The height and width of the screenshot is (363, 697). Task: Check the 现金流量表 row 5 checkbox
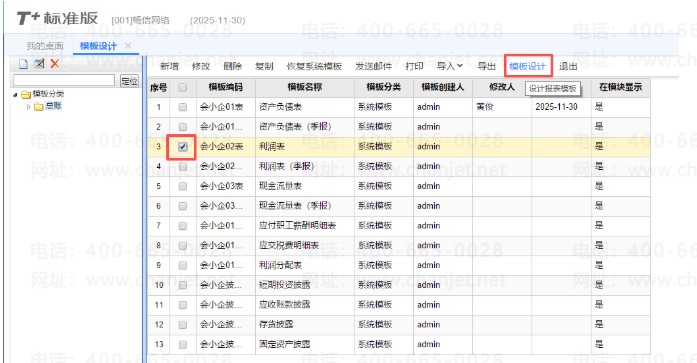183,186
